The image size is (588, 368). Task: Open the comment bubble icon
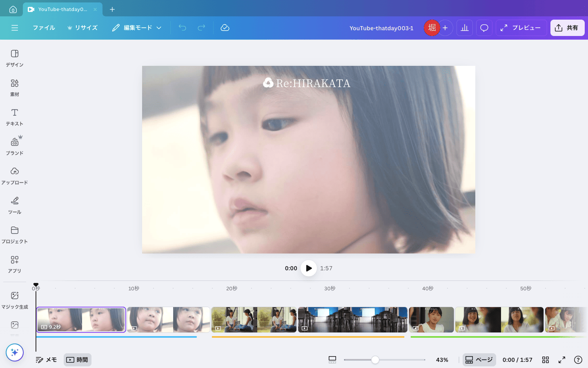484,28
